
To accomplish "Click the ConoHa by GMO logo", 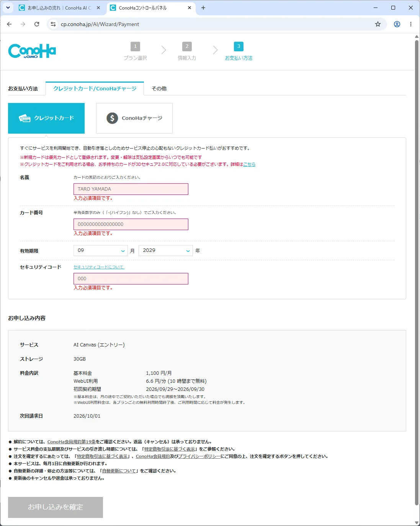I will [x=32, y=51].
